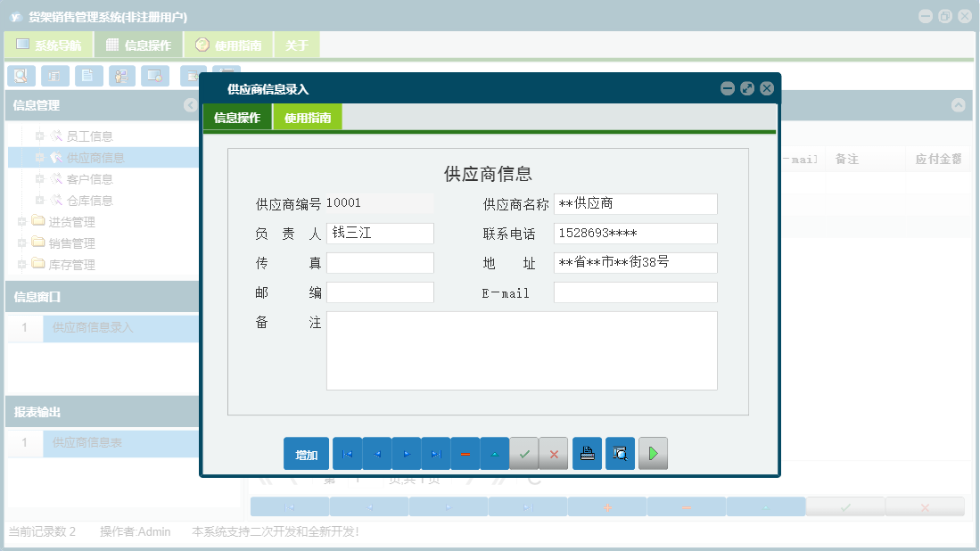Confirm changes with green check icon
Viewport: 980px width, 551px height.
click(x=524, y=453)
